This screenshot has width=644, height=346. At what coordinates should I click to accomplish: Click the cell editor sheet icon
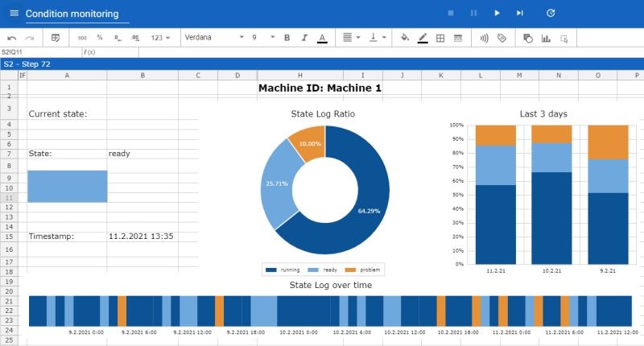coord(56,38)
